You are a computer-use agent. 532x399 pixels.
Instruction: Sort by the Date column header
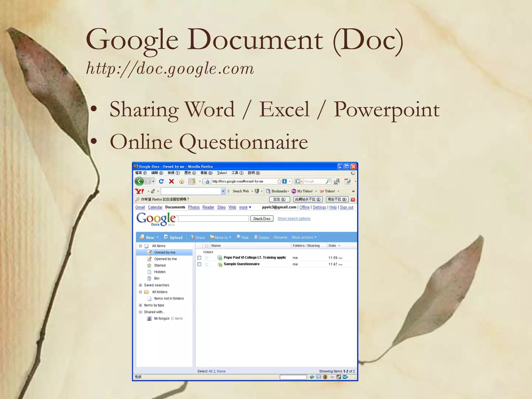coord(332,246)
